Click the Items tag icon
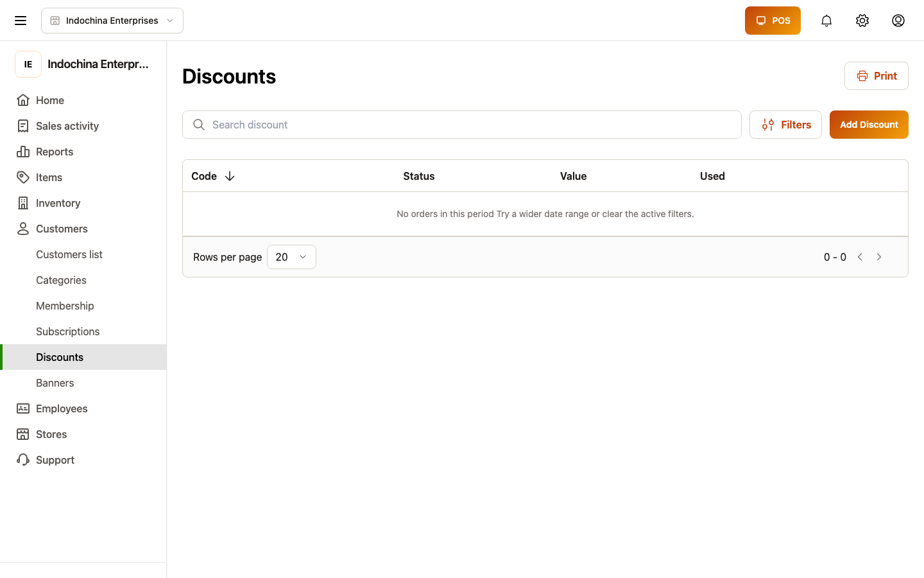The height and width of the screenshot is (578, 924). (23, 177)
